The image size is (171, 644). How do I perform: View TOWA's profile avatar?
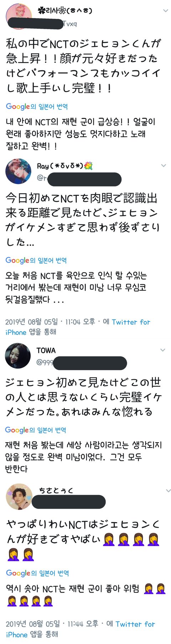(17, 356)
